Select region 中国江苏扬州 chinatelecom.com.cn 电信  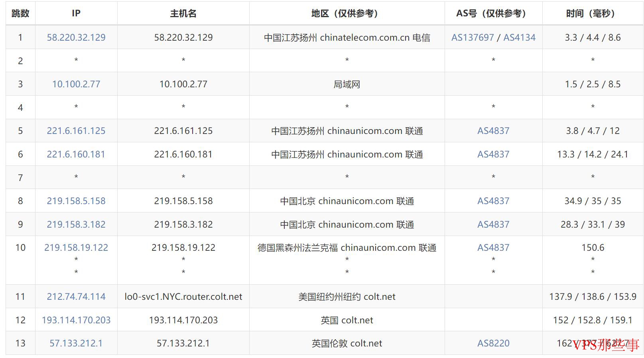coord(347,37)
